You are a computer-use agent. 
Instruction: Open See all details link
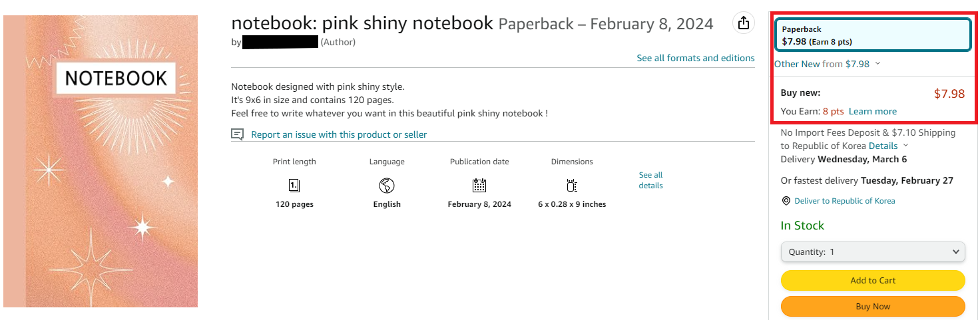pos(651,180)
